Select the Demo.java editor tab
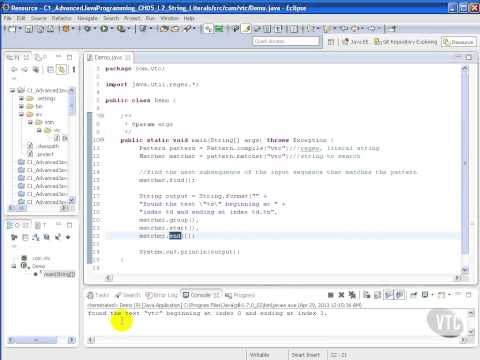The width and height of the screenshot is (480, 360). tap(108, 58)
